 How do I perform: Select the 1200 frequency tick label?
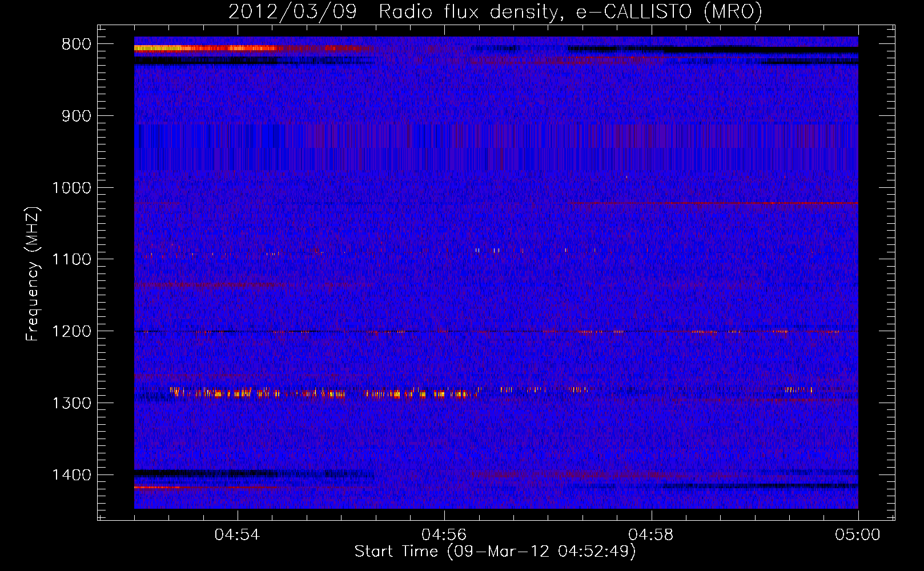[71, 331]
